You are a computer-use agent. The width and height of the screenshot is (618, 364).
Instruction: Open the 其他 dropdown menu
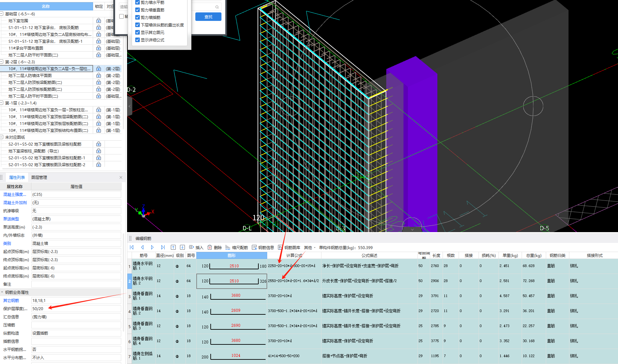(x=310, y=247)
